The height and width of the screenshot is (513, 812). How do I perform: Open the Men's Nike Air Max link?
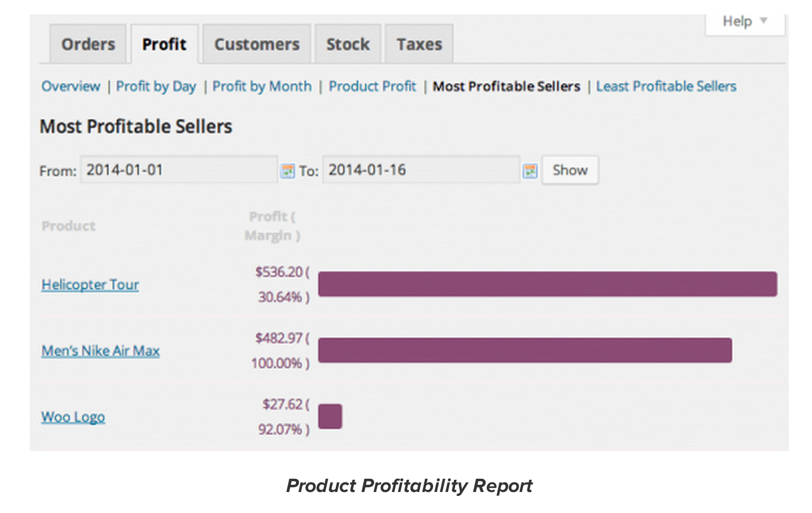click(x=101, y=351)
